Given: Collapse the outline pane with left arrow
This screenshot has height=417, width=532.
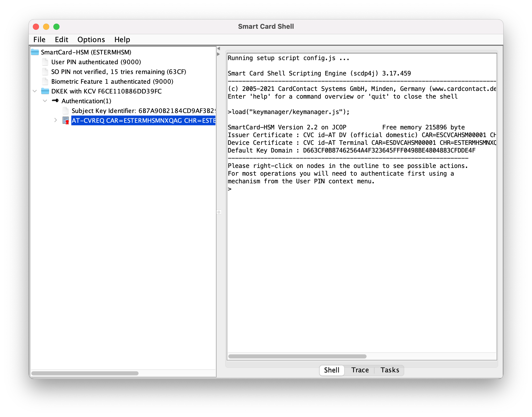Looking at the screenshot, I should (x=219, y=49).
